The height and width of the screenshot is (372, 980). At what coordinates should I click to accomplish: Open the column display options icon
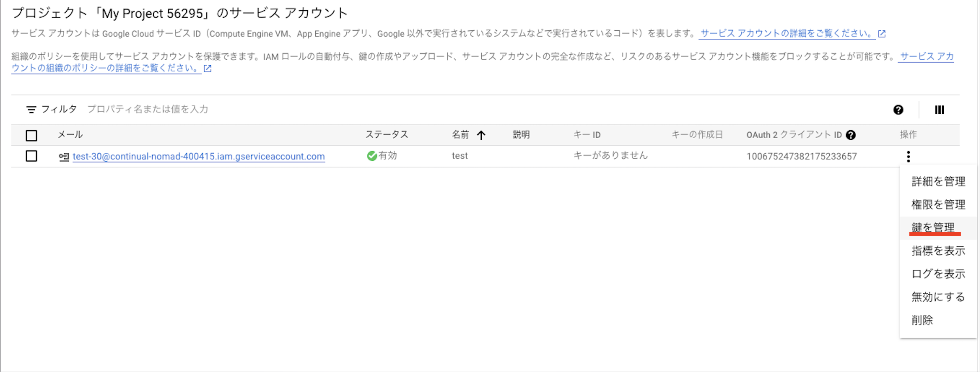point(939,110)
